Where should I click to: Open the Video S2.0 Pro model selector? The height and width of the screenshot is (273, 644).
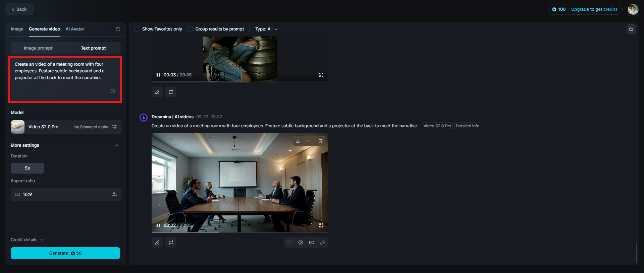[x=66, y=127]
